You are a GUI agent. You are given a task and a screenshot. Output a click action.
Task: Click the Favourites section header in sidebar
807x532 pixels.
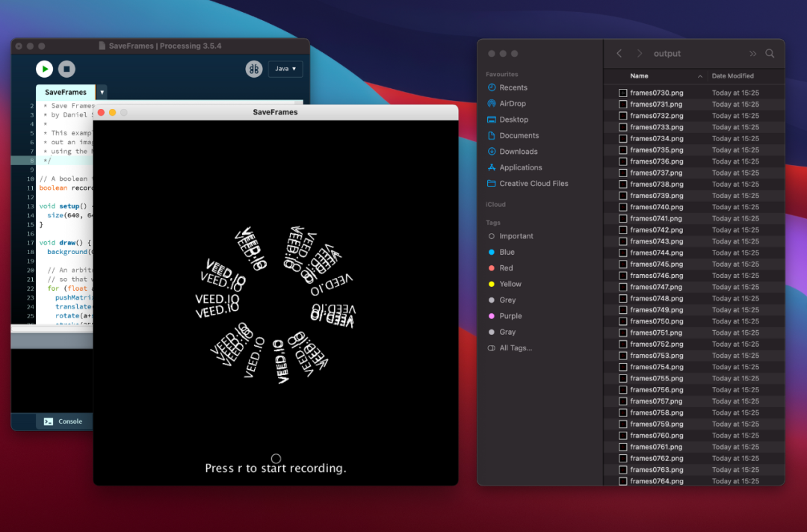[x=502, y=74]
